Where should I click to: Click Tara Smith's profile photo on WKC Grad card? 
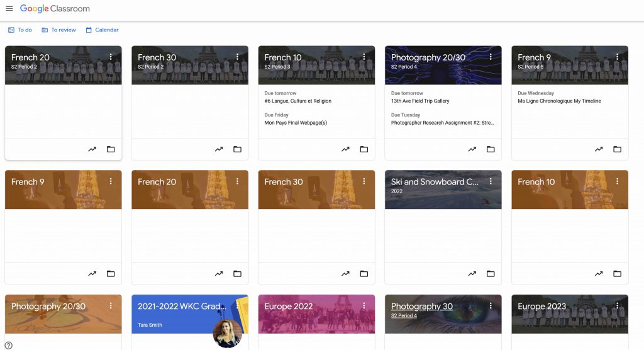(x=227, y=334)
